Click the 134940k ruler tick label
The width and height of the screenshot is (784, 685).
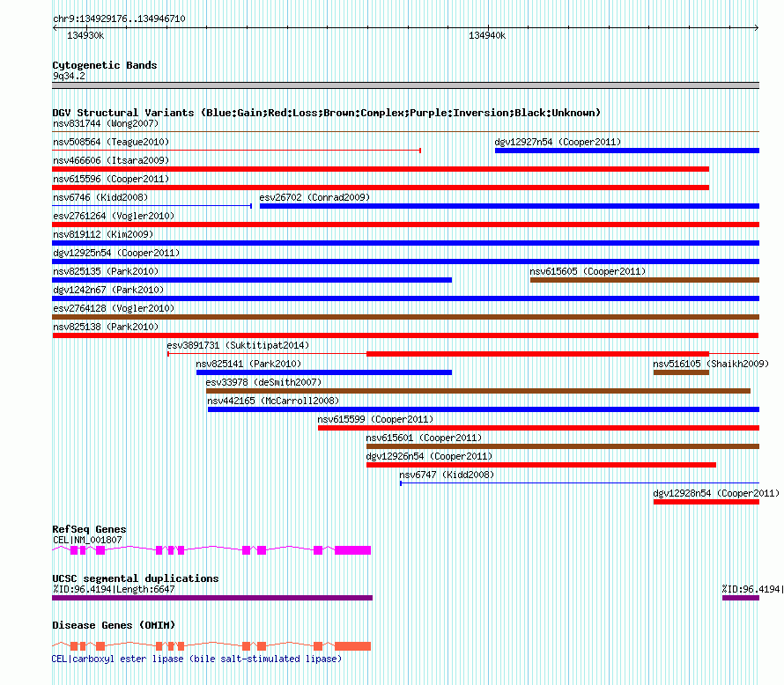click(x=487, y=35)
